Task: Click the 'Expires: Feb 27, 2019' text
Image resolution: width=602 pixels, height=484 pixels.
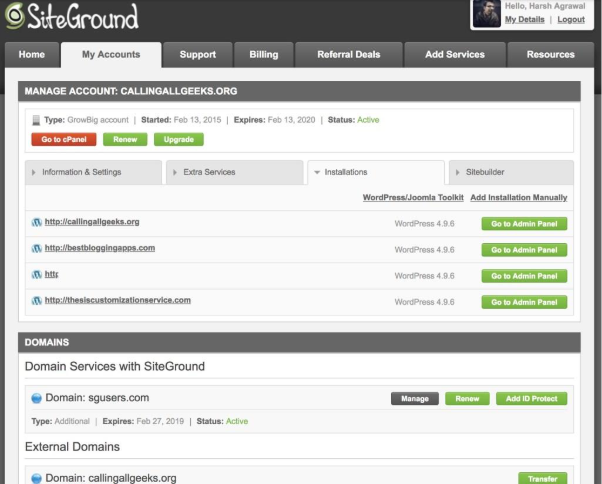Action: click(143, 421)
